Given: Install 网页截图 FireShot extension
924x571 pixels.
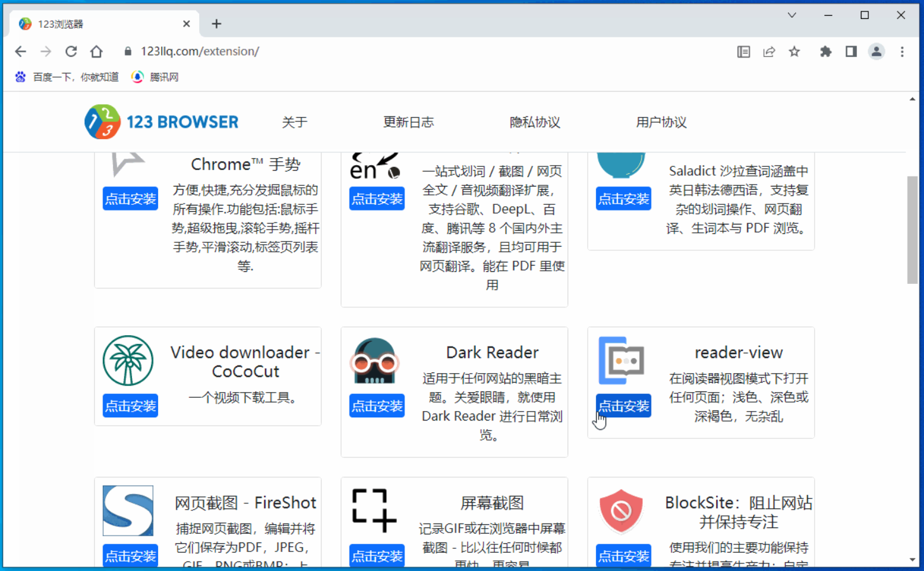Looking at the screenshot, I should 130,555.
